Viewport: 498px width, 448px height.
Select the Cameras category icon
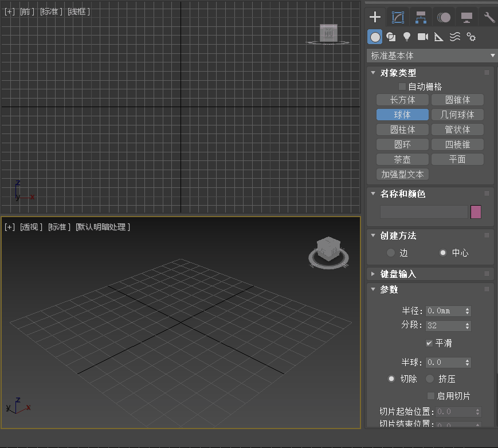pyautogui.click(x=423, y=37)
